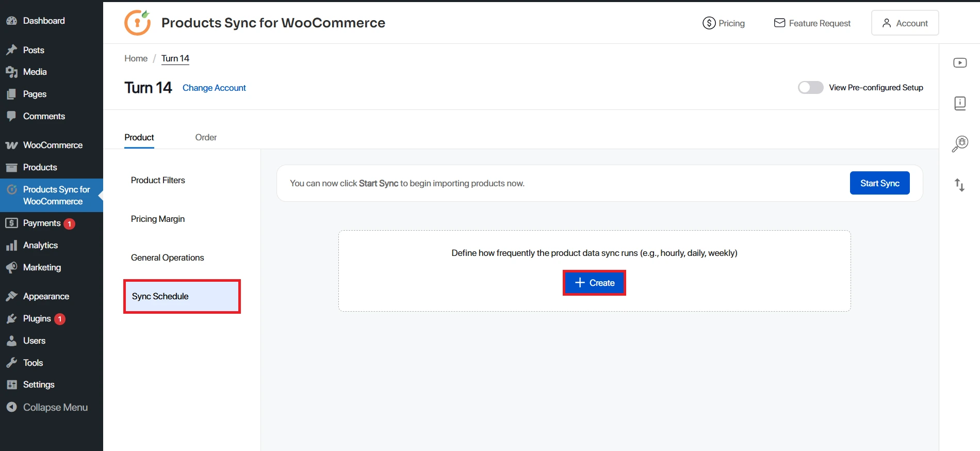Click the Products archive icon
Image resolution: width=980 pixels, height=451 pixels.
point(11,168)
